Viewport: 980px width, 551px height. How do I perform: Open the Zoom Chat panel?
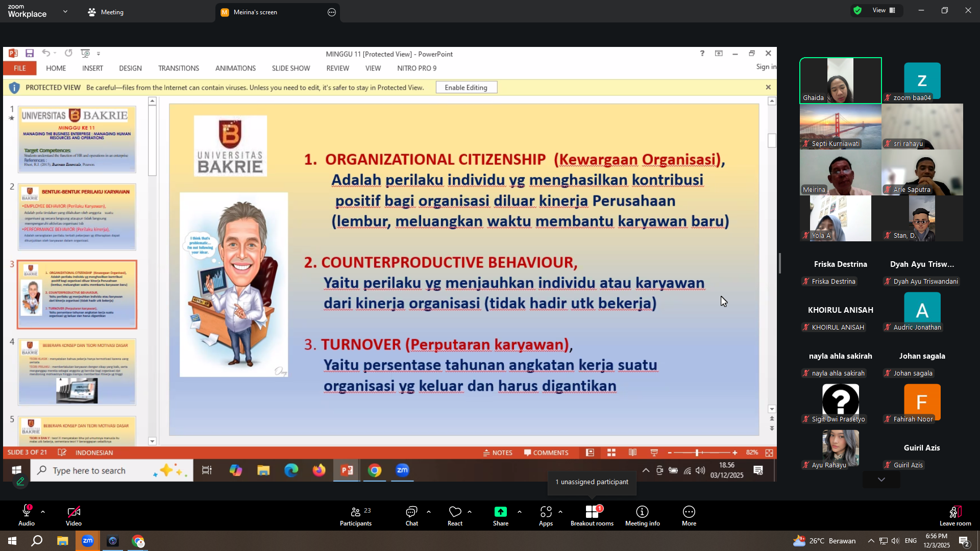[x=411, y=515]
